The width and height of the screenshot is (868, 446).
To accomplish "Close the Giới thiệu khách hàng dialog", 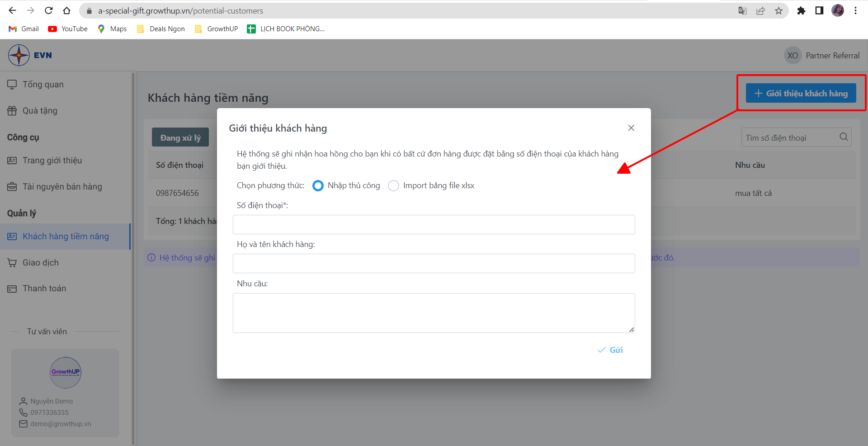I will [631, 128].
